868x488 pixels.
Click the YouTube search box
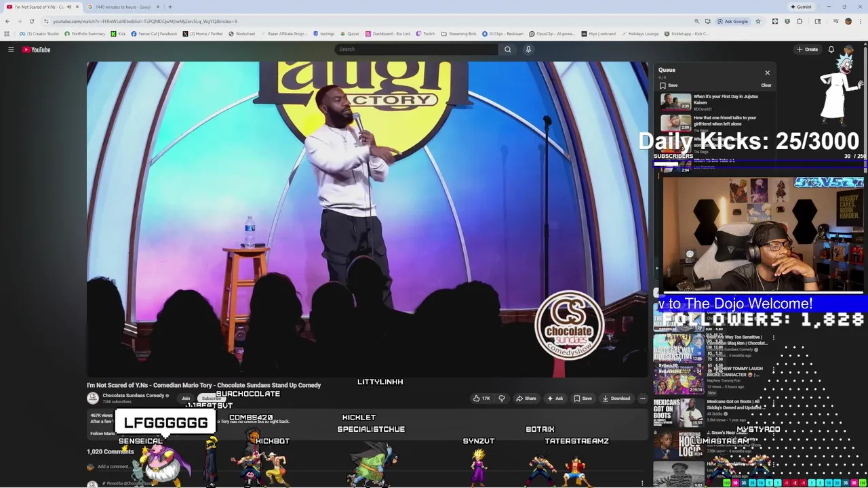click(x=417, y=49)
